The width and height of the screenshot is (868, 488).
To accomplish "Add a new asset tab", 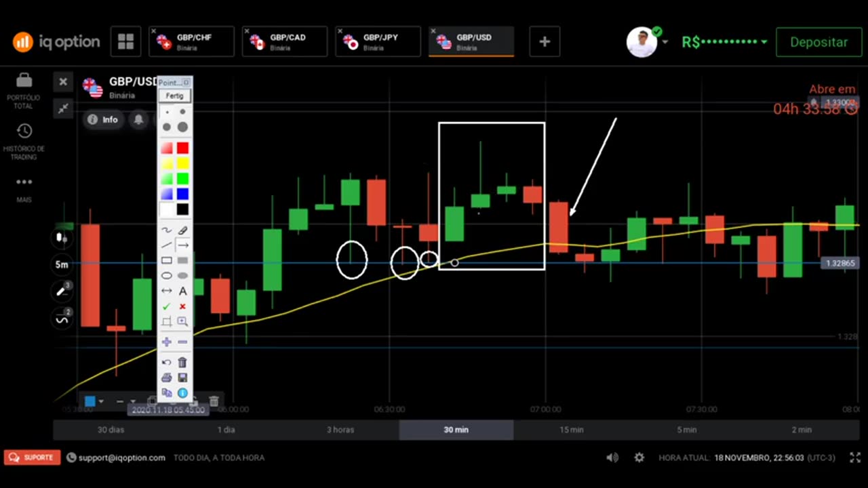I will 545,42.
